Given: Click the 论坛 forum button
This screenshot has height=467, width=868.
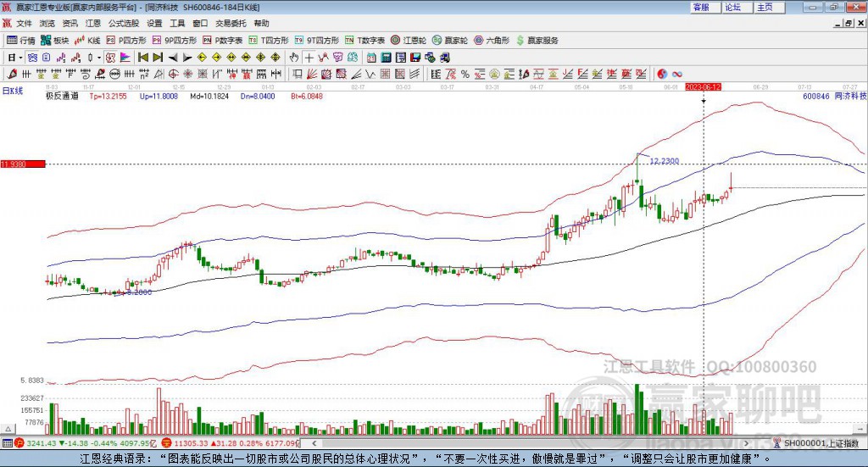Looking at the screenshot, I should 737,7.
